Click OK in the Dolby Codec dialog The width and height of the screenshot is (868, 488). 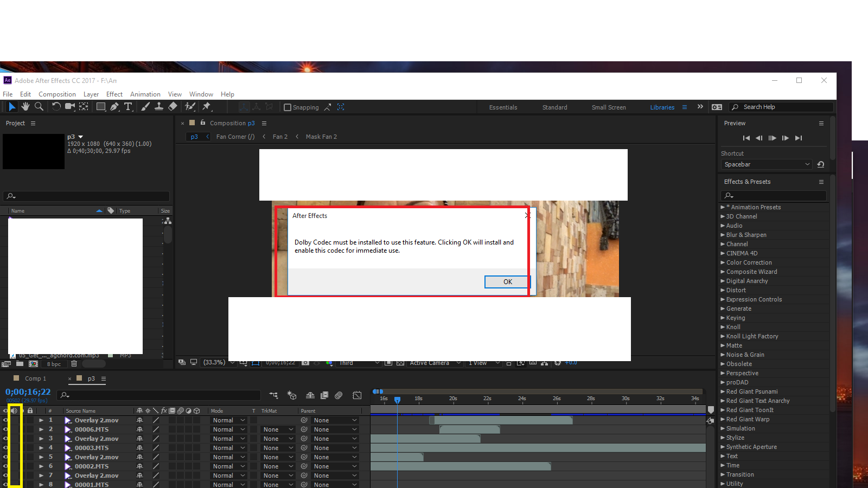click(x=508, y=282)
